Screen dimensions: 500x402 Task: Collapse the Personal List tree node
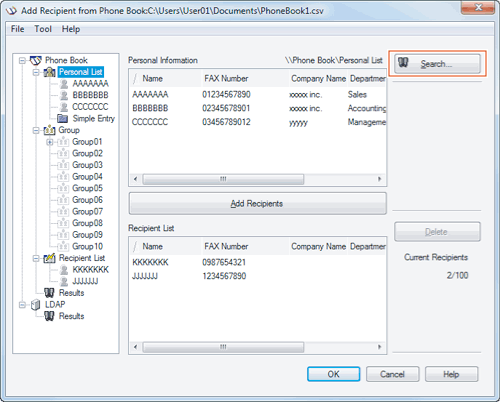pyautogui.click(x=36, y=72)
